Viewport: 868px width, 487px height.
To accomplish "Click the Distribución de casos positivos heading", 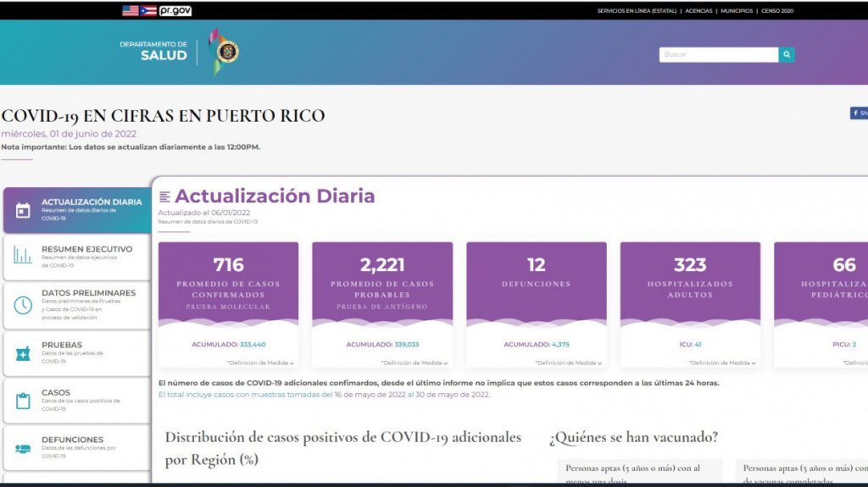I will [342, 448].
